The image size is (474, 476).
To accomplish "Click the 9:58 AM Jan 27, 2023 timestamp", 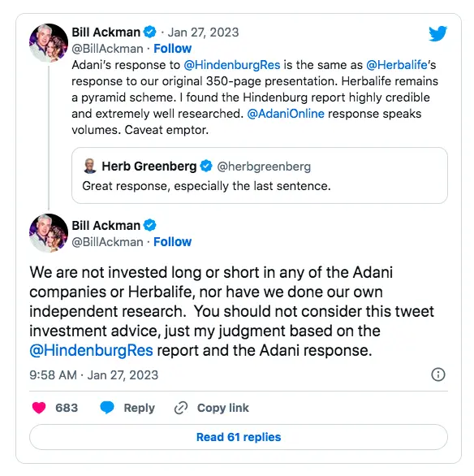I will (x=93, y=375).
